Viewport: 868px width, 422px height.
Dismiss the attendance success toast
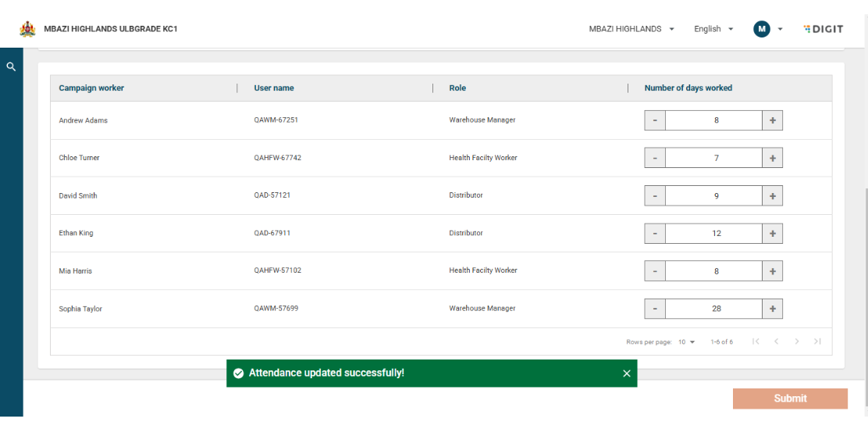coord(626,374)
